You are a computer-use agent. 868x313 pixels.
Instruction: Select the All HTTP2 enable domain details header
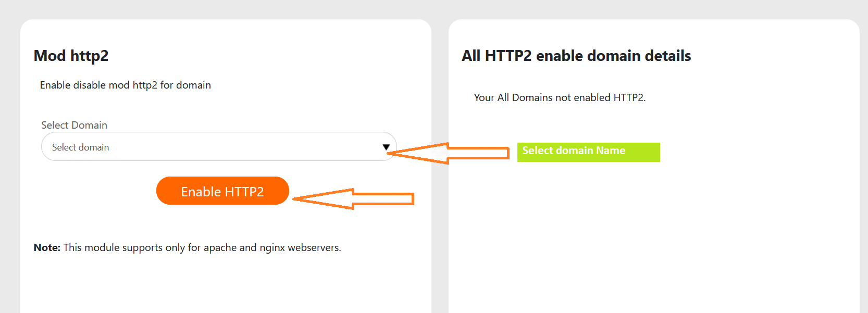[576, 56]
